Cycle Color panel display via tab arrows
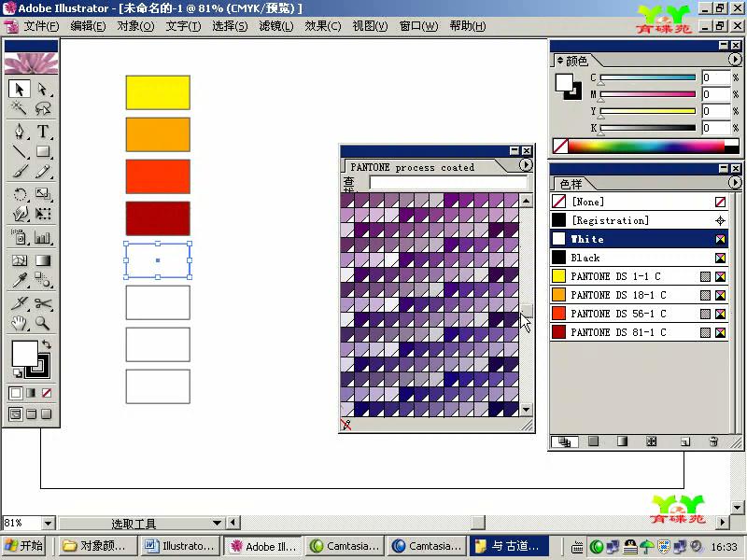 pos(560,61)
